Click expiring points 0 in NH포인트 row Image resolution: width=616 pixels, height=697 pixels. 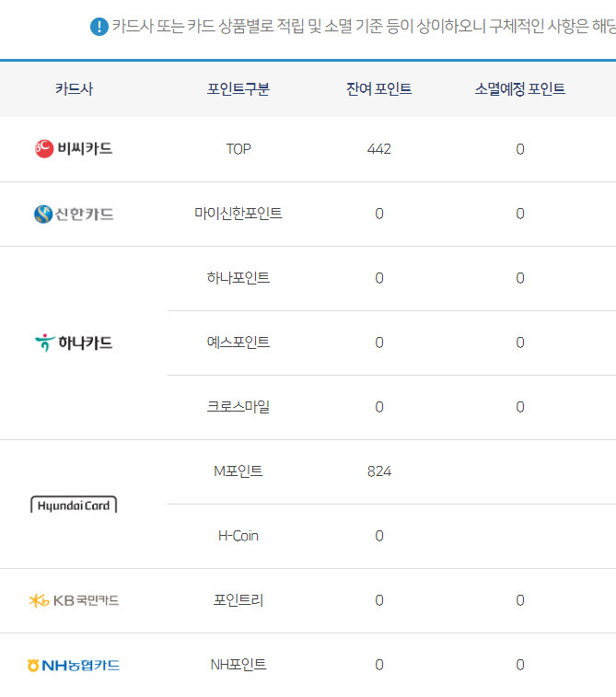pos(520,665)
